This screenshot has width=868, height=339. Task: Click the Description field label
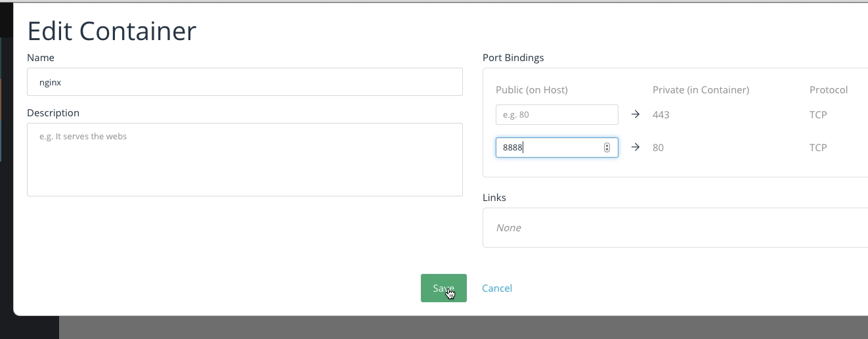[53, 113]
